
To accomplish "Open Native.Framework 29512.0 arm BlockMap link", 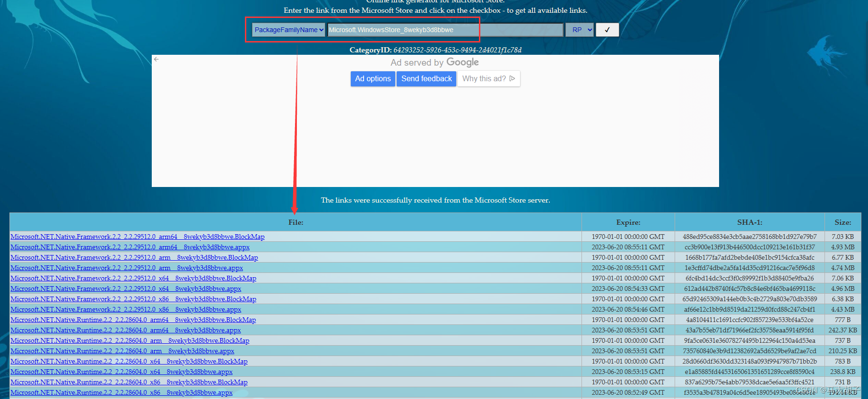I will (134, 257).
